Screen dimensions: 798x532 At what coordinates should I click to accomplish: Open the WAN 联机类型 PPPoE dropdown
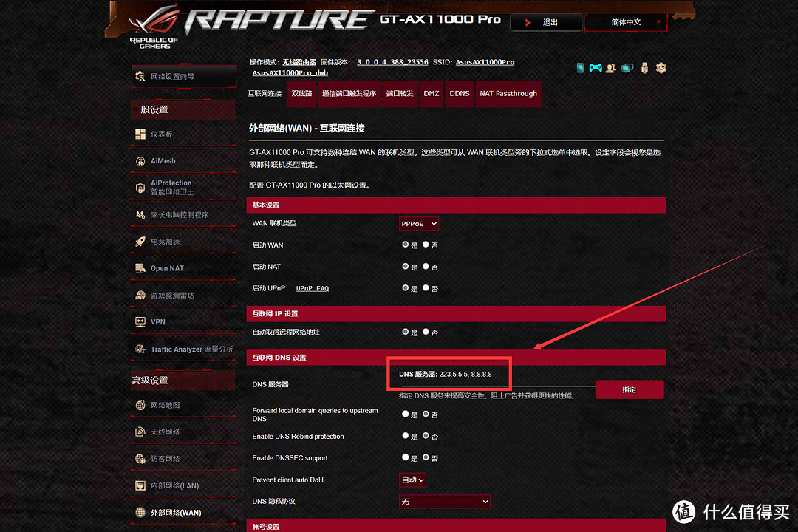click(419, 223)
